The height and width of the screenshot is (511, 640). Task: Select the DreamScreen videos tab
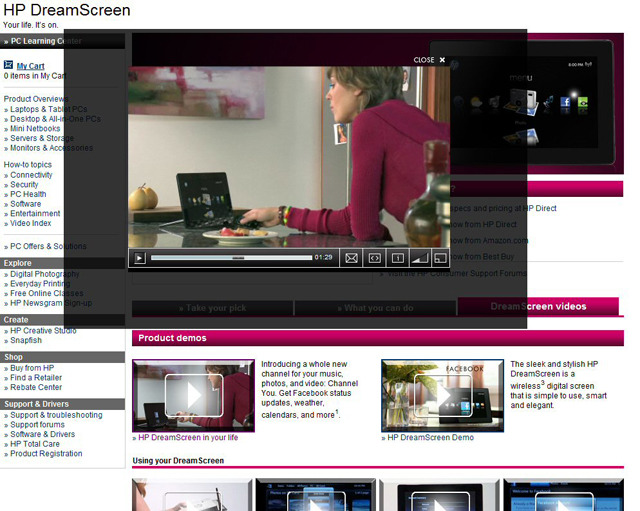click(x=538, y=306)
